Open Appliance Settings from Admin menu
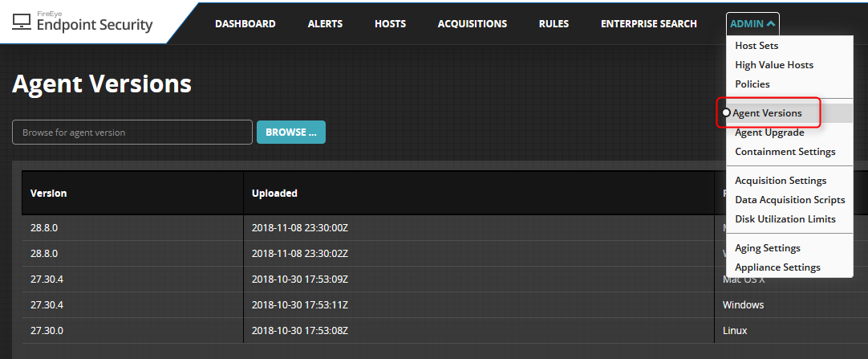The image size is (868, 359). pyautogui.click(x=777, y=267)
